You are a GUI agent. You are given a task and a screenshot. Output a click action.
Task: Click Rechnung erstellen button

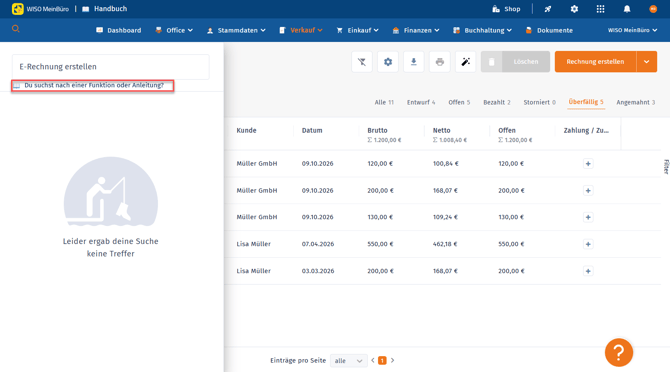(595, 62)
